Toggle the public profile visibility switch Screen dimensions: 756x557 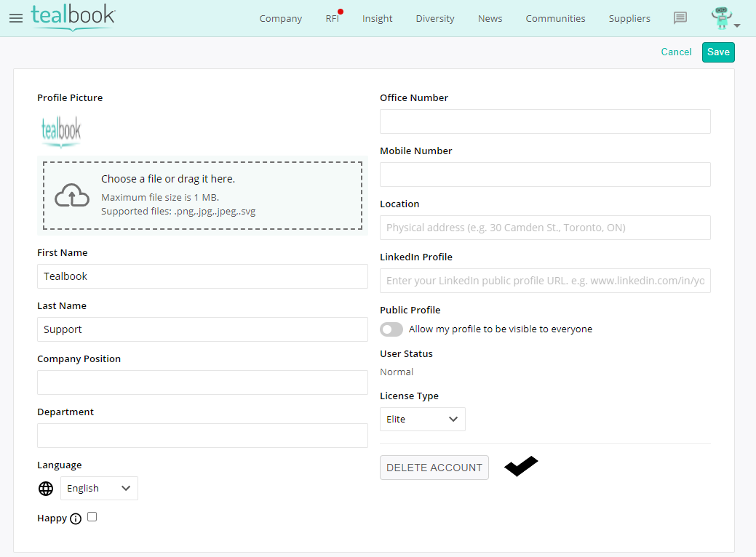pos(391,329)
